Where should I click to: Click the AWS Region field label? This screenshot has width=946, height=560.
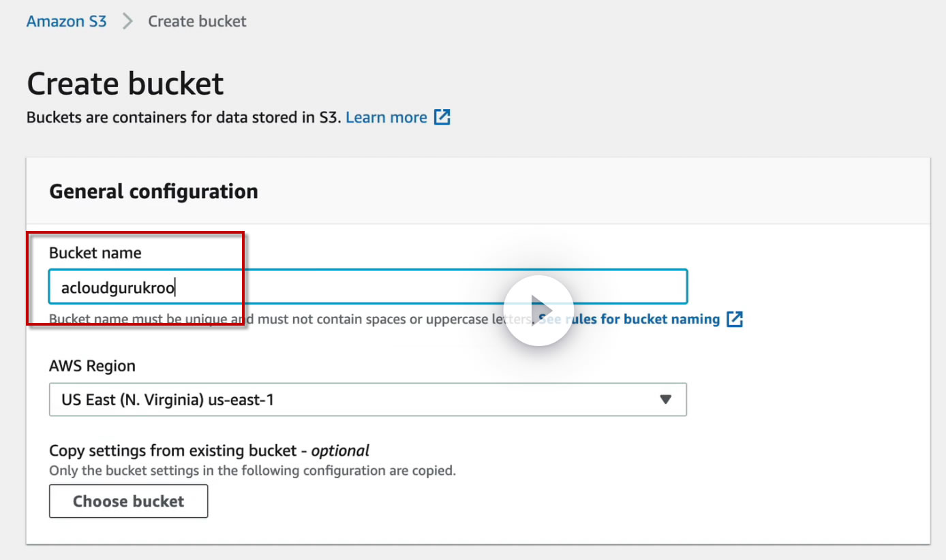tap(92, 366)
